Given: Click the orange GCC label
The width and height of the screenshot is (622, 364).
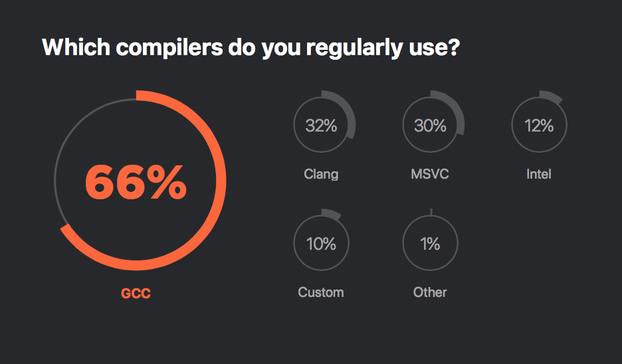Looking at the screenshot, I should [x=136, y=294].
